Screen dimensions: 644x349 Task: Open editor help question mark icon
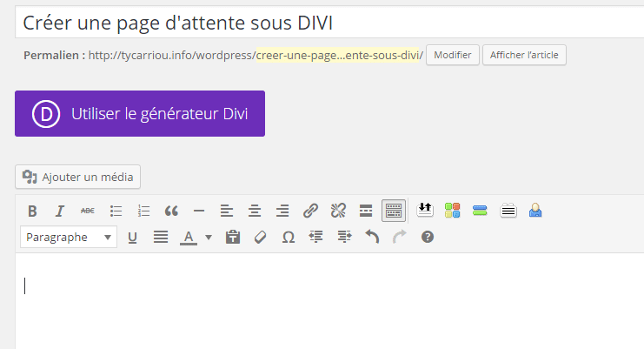pos(427,237)
